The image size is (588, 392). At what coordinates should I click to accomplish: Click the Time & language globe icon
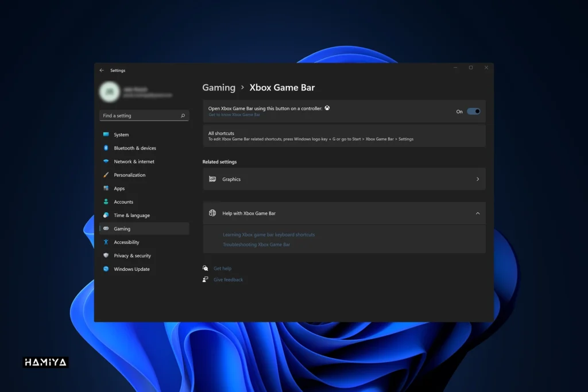106,215
